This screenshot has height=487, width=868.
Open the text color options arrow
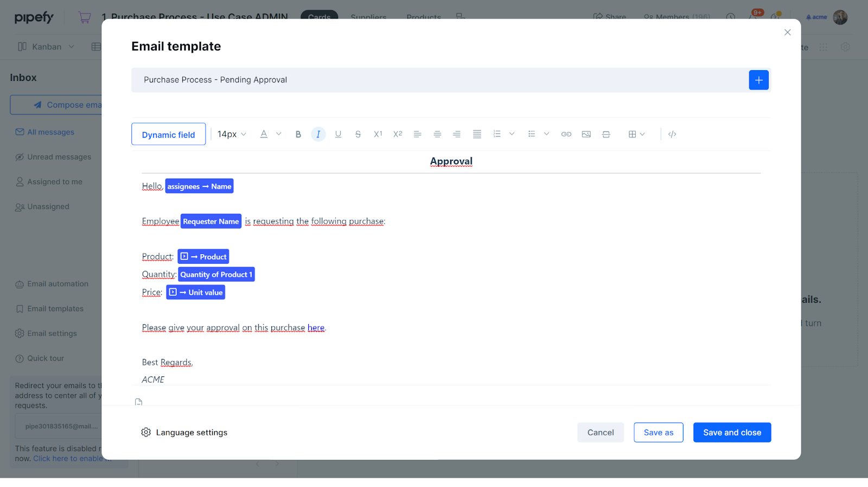tap(279, 134)
